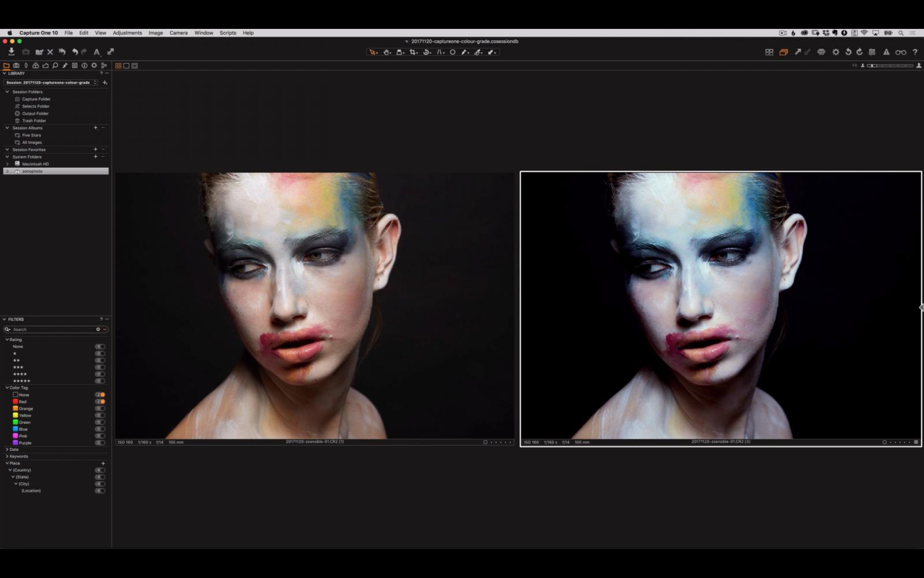Open the Camera menu

[178, 33]
